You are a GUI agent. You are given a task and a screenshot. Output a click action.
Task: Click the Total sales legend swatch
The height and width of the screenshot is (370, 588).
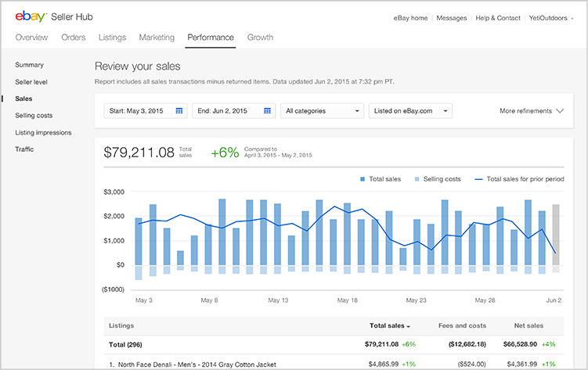tap(363, 179)
